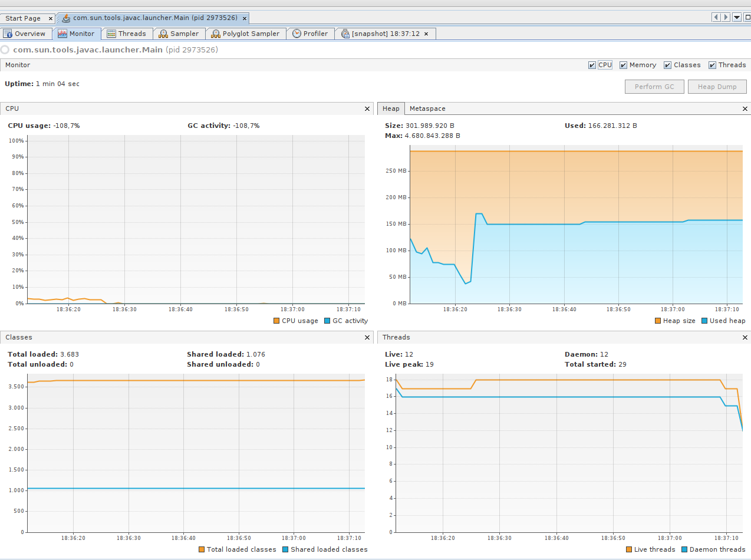Screen dimensions: 751x560
Task: Click the Perform GC button
Action: point(654,87)
